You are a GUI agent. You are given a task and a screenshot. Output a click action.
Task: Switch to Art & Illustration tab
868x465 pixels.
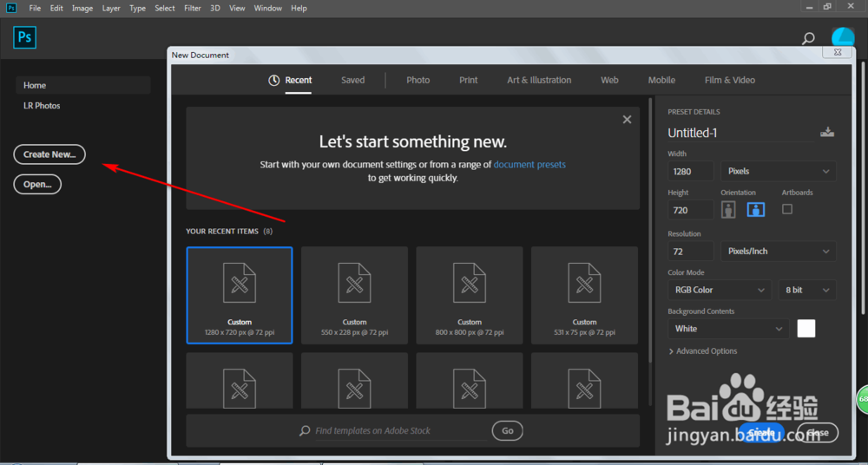coord(539,81)
